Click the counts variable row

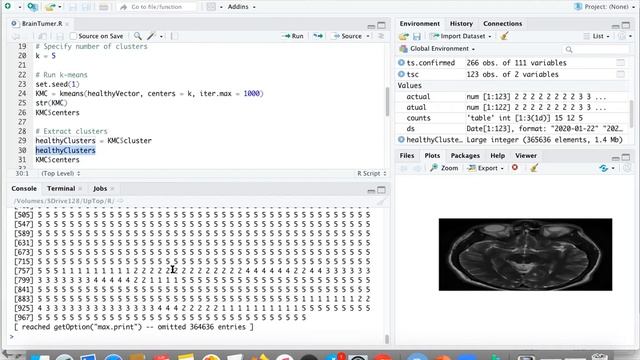click(x=512, y=118)
